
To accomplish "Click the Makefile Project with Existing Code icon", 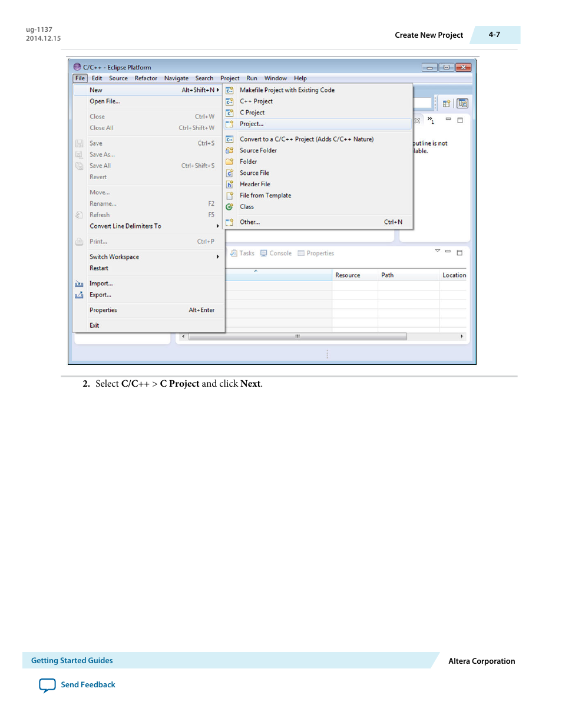I will (230, 90).
